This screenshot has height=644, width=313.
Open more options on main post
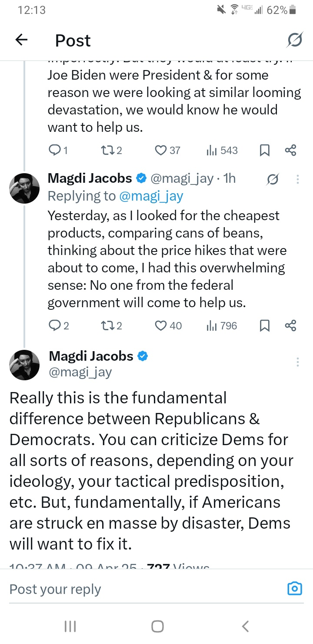[298, 362]
